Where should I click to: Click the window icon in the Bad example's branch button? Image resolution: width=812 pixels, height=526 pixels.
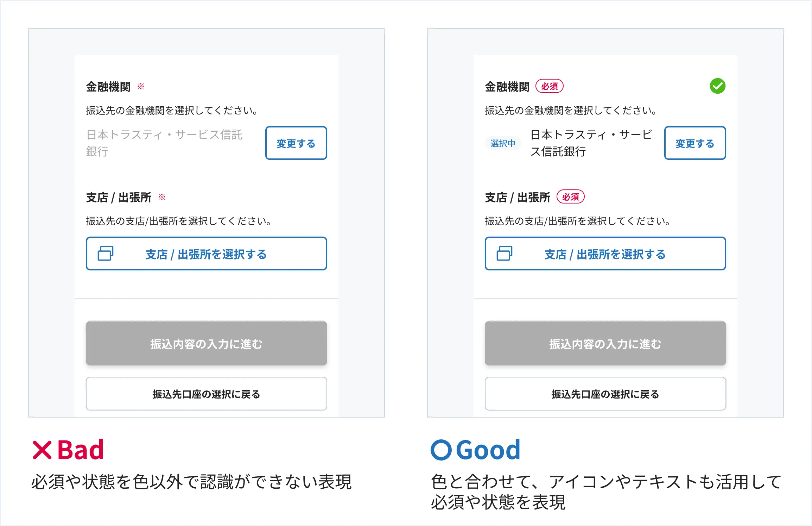pyautogui.click(x=106, y=253)
